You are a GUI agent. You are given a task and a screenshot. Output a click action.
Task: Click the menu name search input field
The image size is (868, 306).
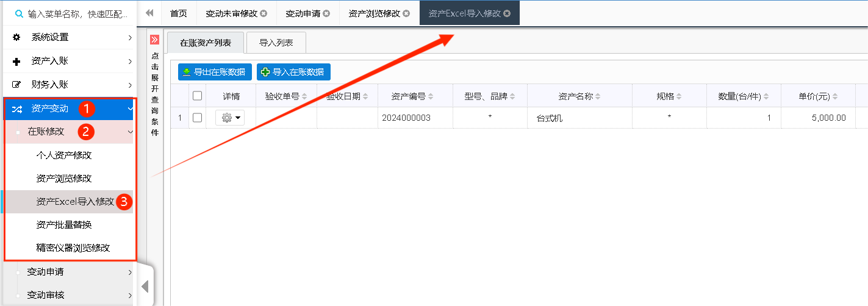pyautogui.click(x=76, y=13)
